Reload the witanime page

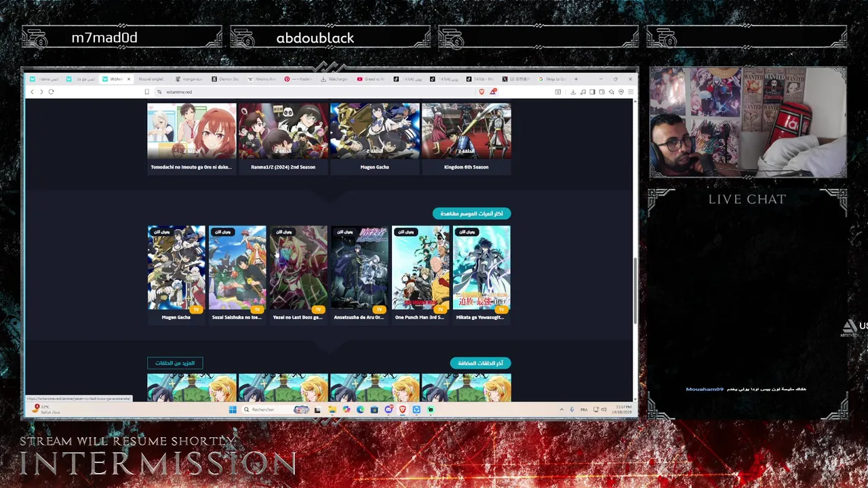point(51,91)
